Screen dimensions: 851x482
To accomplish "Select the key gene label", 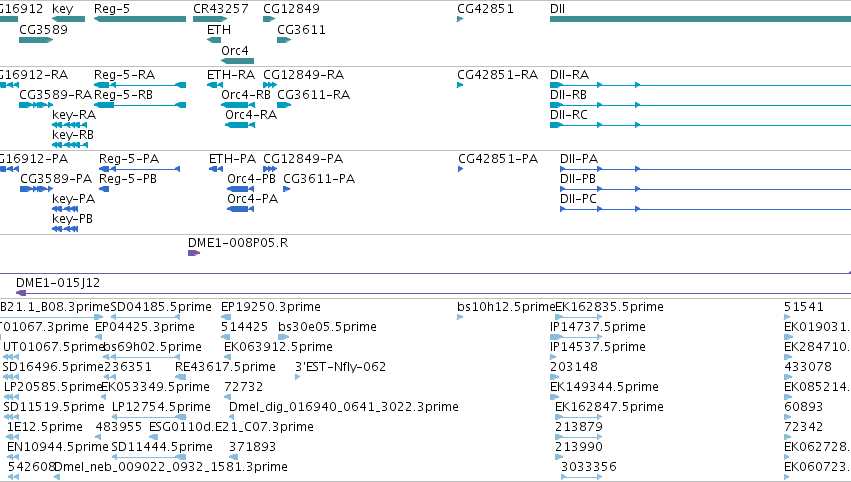I will click(x=62, y=9).
